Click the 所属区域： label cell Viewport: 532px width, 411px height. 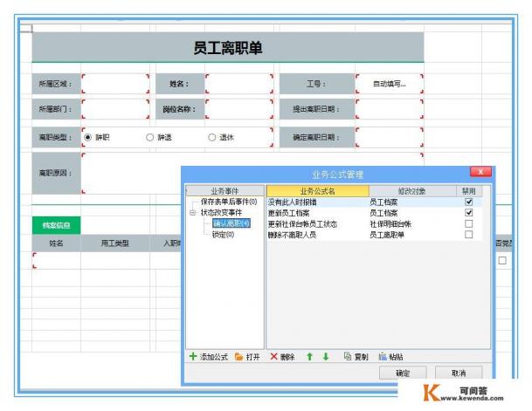click(56, 84)
